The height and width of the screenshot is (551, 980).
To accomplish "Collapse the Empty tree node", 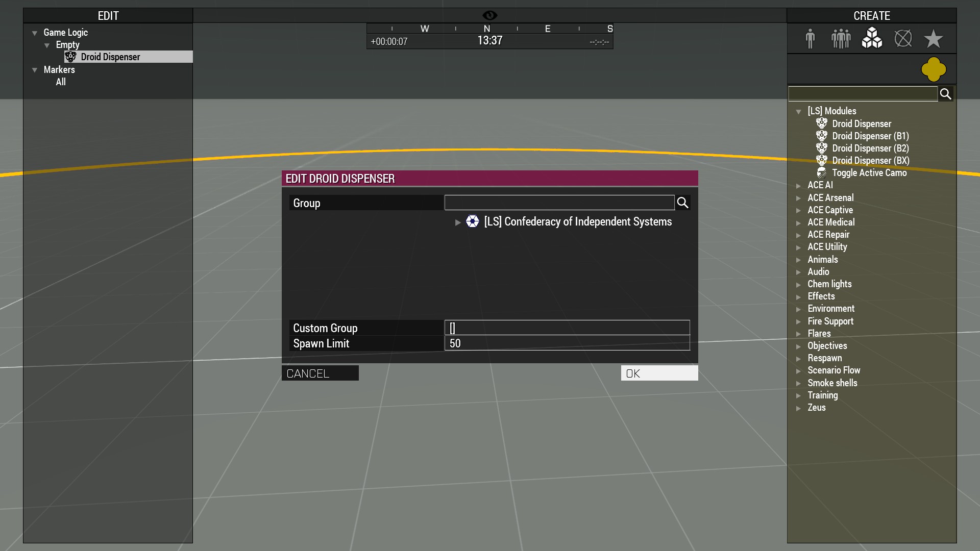I will [47, 45].
